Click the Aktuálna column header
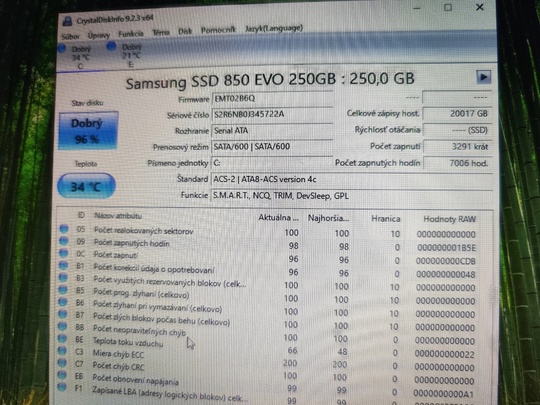 point(279,218)
